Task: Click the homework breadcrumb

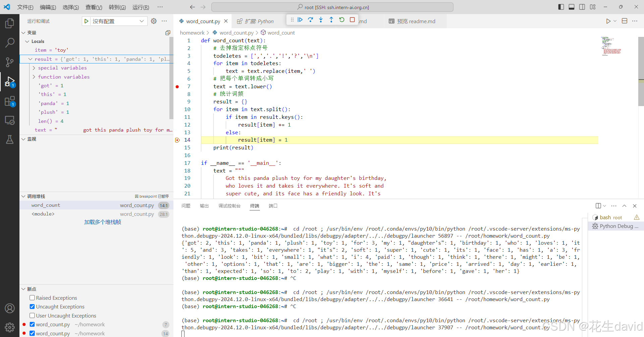Action: (192, 33)
